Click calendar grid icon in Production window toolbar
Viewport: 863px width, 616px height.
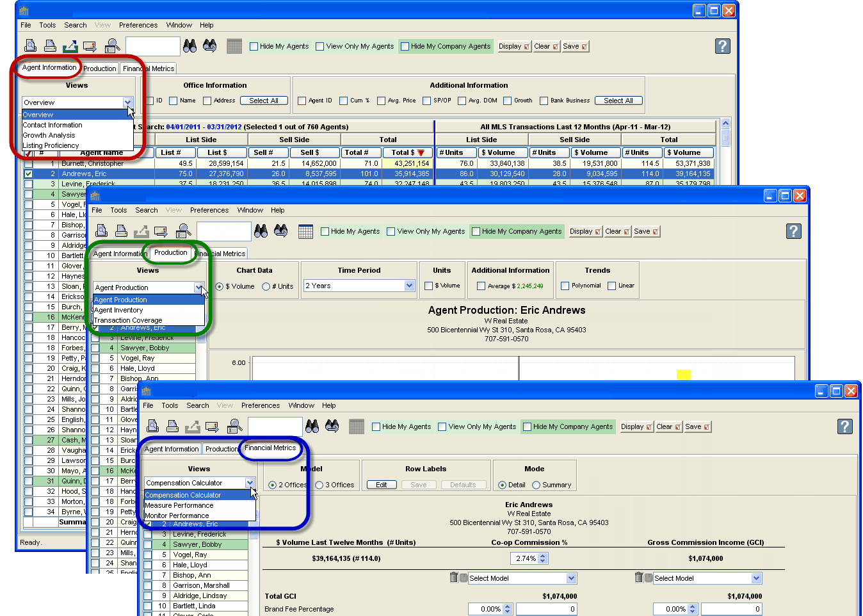click(x=305, y=231)
